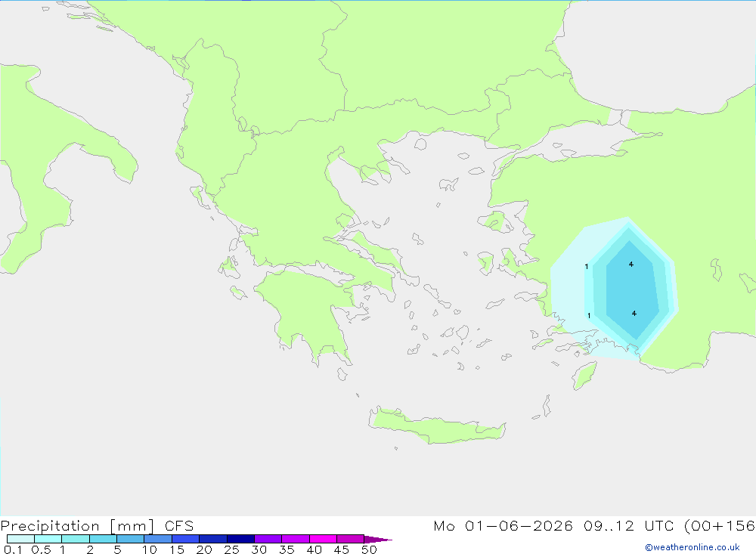Click the '[mm]' unit label
The height and width of the screenshot is (554, 756).
[132, 526]
